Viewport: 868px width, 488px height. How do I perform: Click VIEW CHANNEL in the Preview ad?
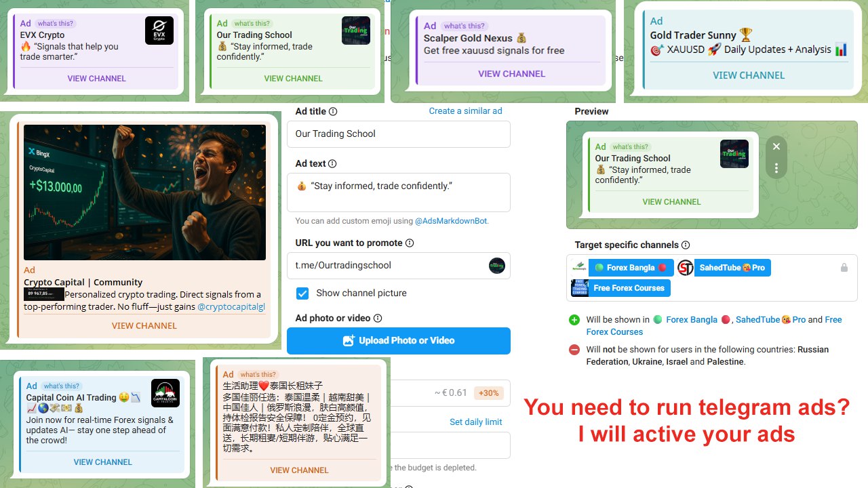pyautogui.click(x=672, y=202)
